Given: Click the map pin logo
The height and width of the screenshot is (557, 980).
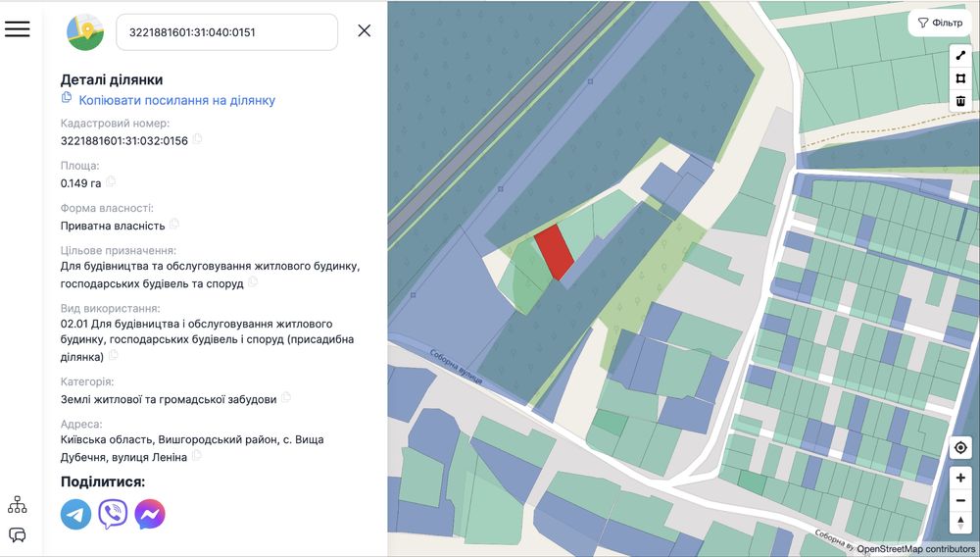Looking at the screenshot, I should tap(85, 31).
